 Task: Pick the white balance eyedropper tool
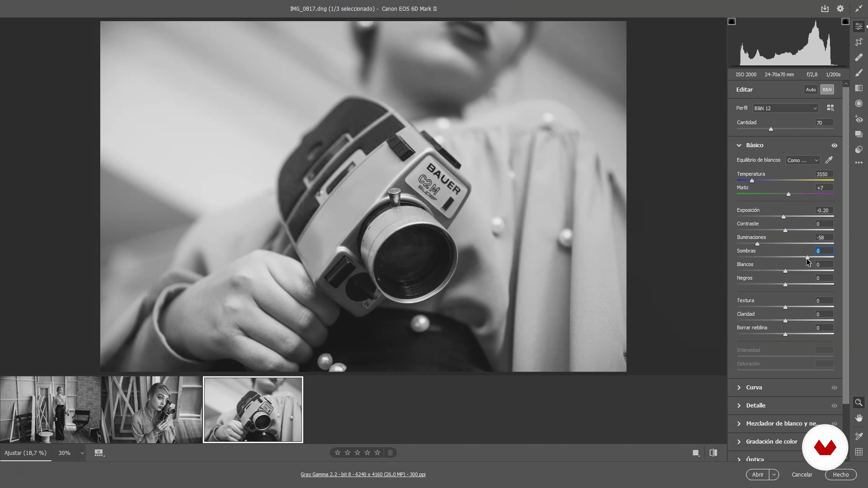click(829, 160)
